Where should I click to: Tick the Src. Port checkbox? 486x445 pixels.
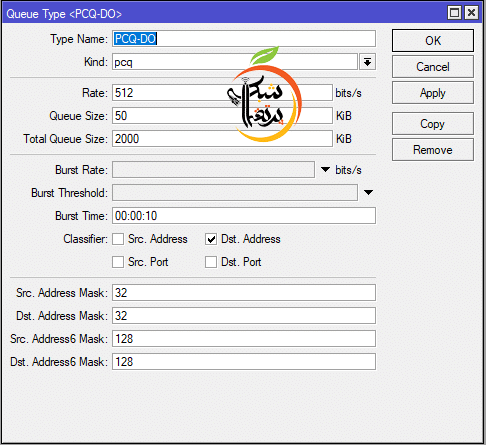click(x=118, y=262)
